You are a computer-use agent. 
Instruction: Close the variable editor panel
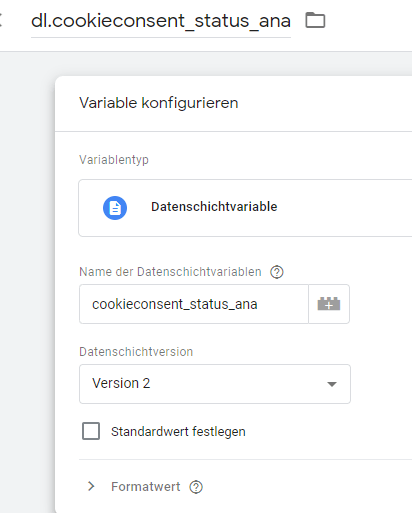[1, 20]
